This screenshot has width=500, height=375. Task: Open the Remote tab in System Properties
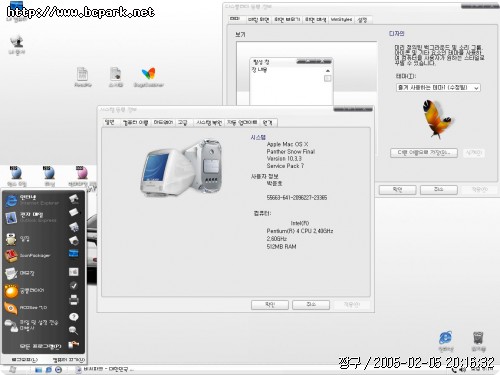point(267,123)
